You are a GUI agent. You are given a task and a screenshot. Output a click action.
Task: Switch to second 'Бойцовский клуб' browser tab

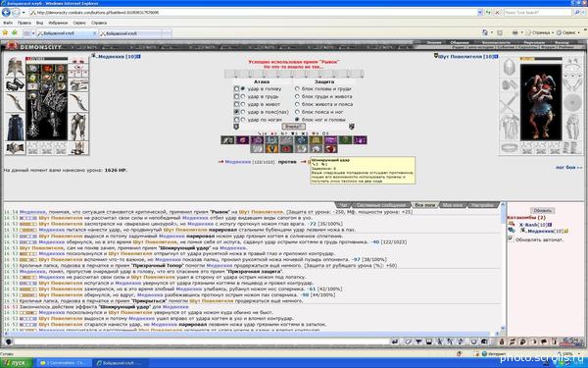131,33
